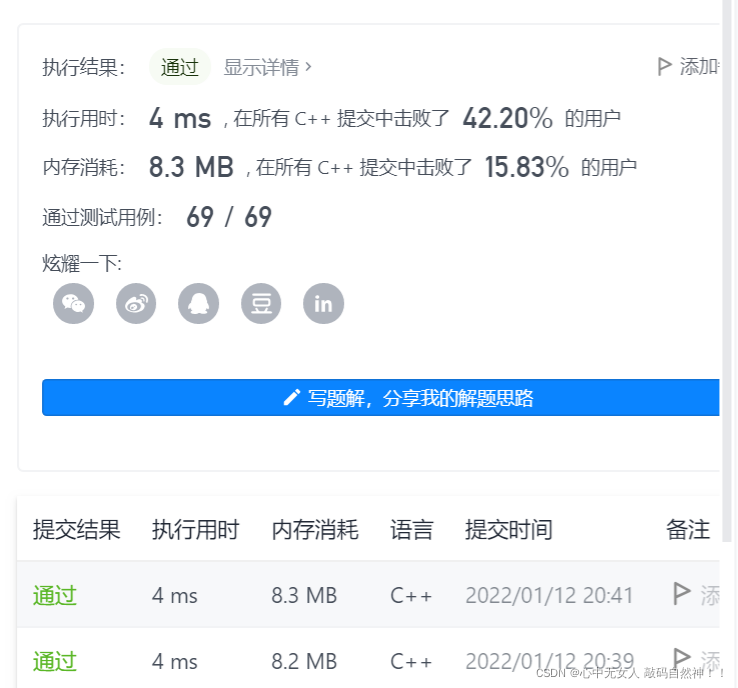Screen dimensions: 738x688
Task: Share result via Douban icon
Action: [x=261, y=304]
